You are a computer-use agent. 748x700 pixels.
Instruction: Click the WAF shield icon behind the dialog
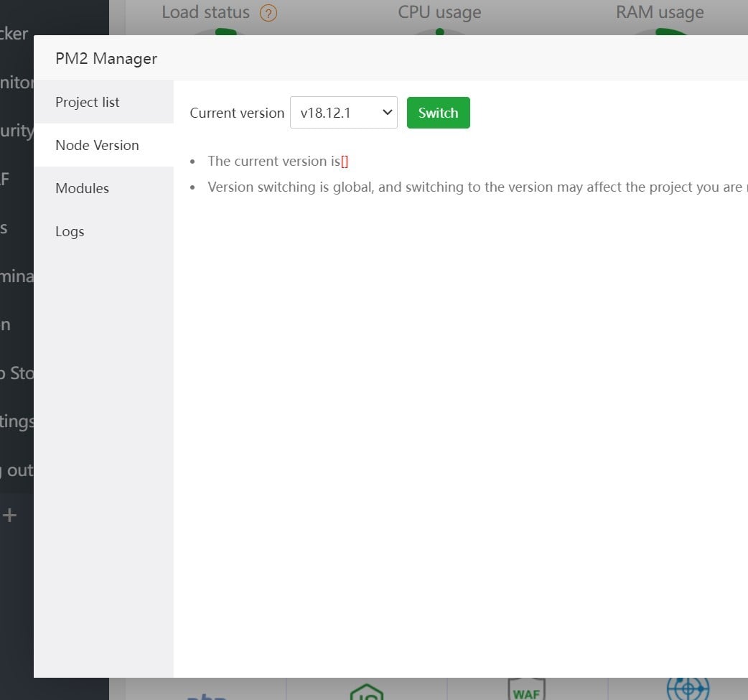click(x=527, y=689)
